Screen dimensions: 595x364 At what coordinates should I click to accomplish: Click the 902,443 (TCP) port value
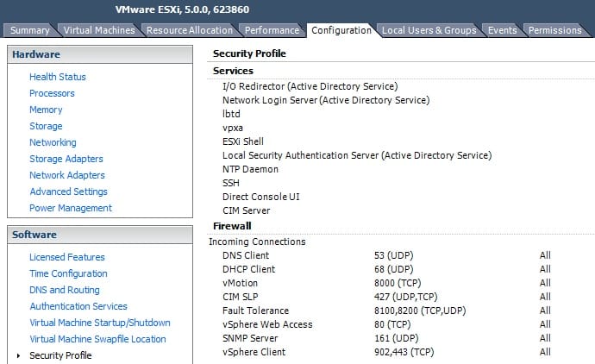pos(404,352)
